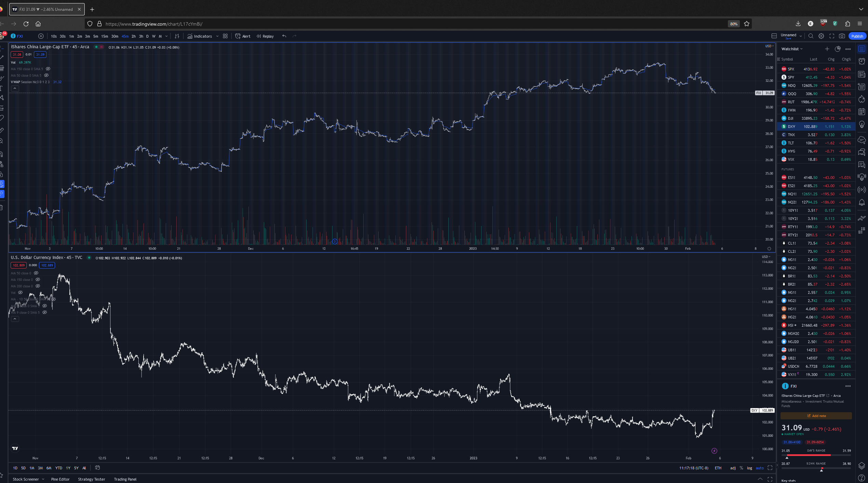This screenshot has width=868, height=483.
Task: Click the chart bar-style icon
Action: (177, 36)
